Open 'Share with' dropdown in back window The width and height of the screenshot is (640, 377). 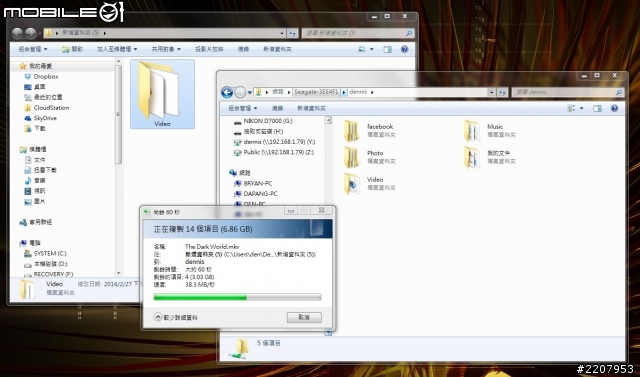[166, 49]
